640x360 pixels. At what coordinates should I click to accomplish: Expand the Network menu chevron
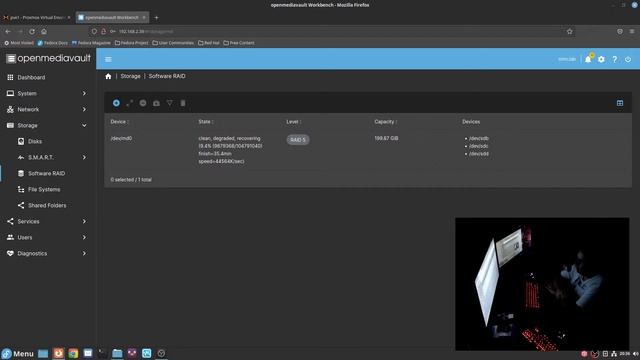tap(84, 109)
